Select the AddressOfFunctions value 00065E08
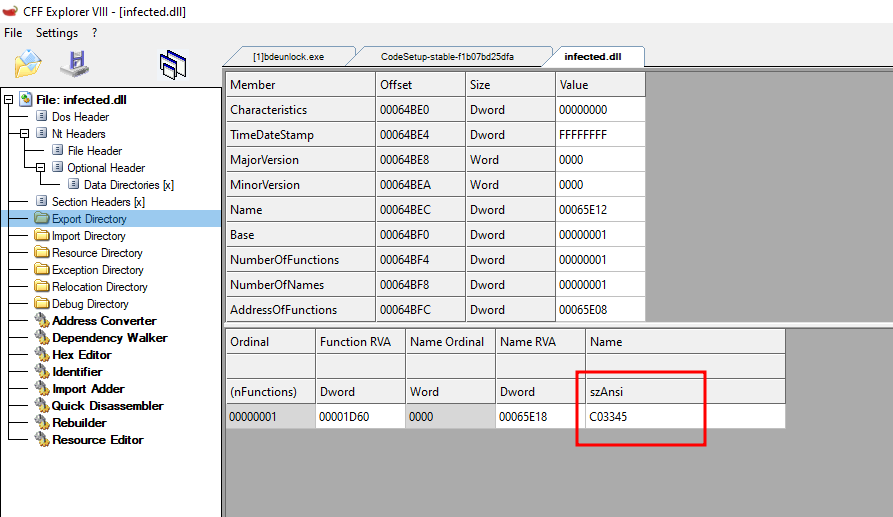Viewport: 893px width, 517px height. point(600,310)
